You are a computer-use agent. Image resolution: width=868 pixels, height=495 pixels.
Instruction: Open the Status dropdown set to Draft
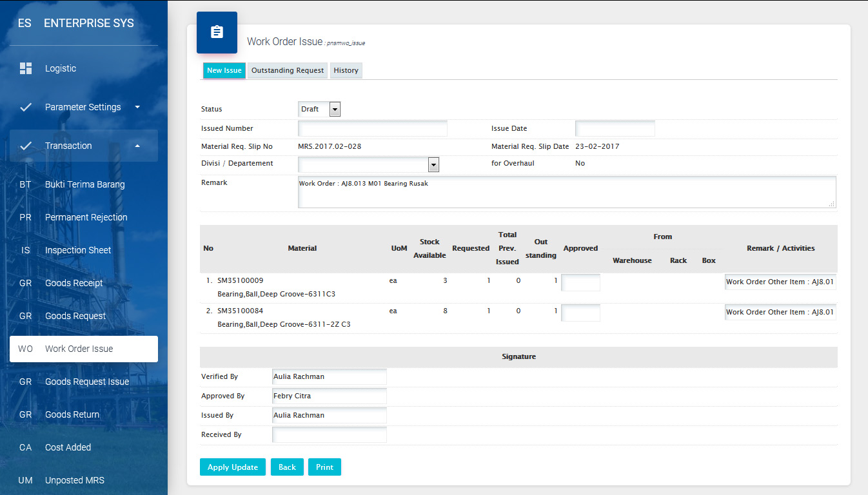pos(319,109)
